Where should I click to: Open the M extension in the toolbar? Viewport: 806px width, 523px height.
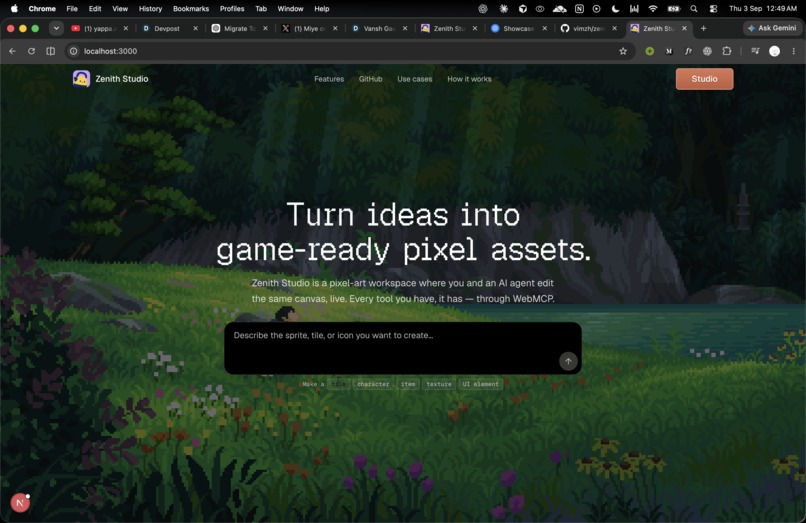coord(669,51)
